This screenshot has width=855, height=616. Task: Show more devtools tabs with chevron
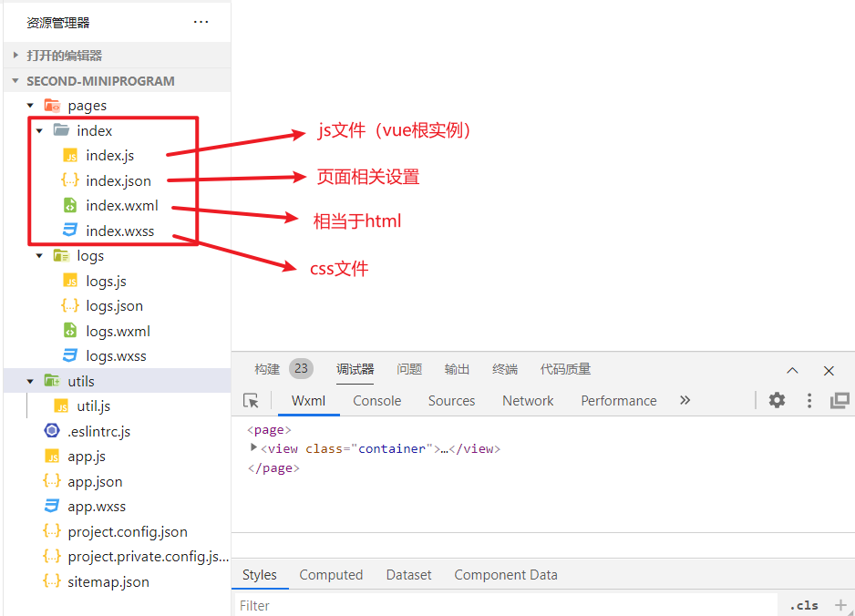coord(685,400)
